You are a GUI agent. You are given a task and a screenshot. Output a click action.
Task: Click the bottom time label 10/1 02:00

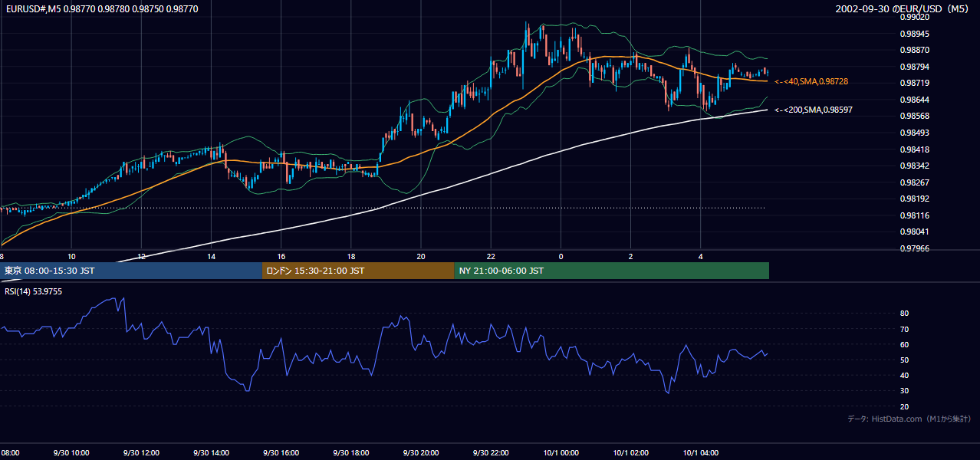(x=630, y=452)
